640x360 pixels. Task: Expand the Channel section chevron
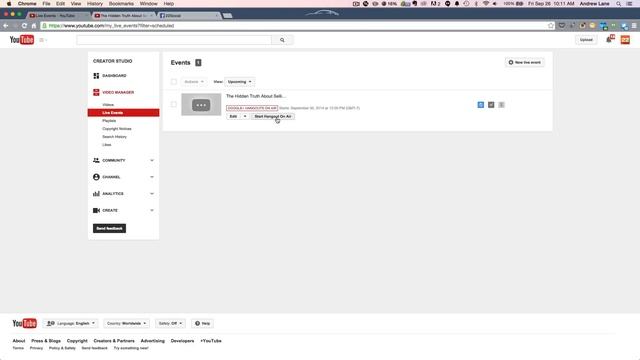pyautogui.click(x=152, y=177)
